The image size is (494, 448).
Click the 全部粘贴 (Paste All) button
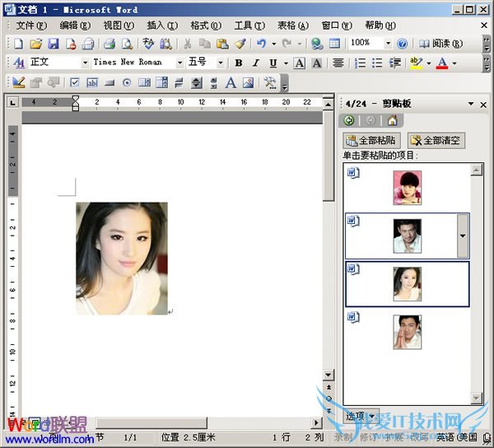click(371, 140)
